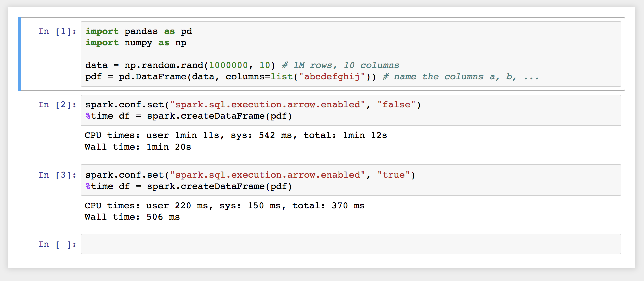Click the "false" string in cell 2
644x281 pixels.
tap(396, 105)
